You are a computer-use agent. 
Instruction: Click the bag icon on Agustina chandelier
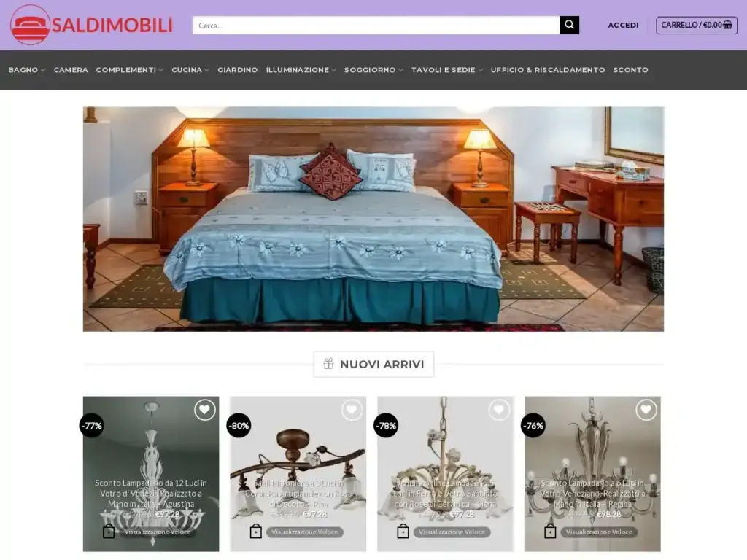109,532
